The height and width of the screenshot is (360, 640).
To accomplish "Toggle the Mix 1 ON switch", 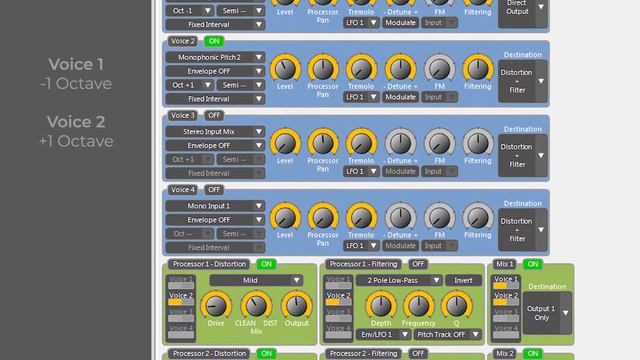I will click(x=533, y=264).
